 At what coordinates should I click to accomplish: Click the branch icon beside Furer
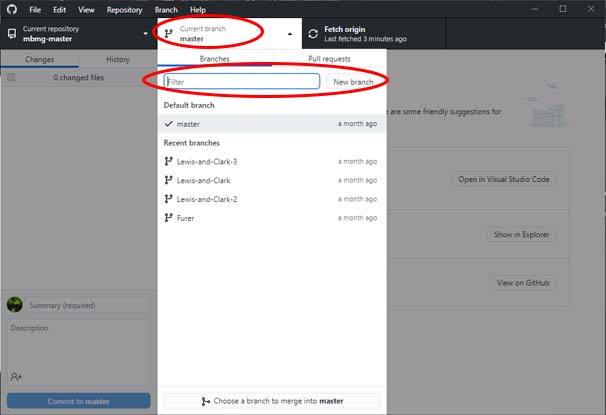tap(168, 217)
